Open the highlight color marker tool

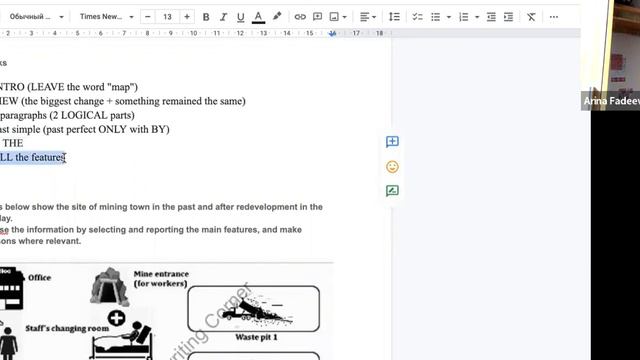[277, 17]
